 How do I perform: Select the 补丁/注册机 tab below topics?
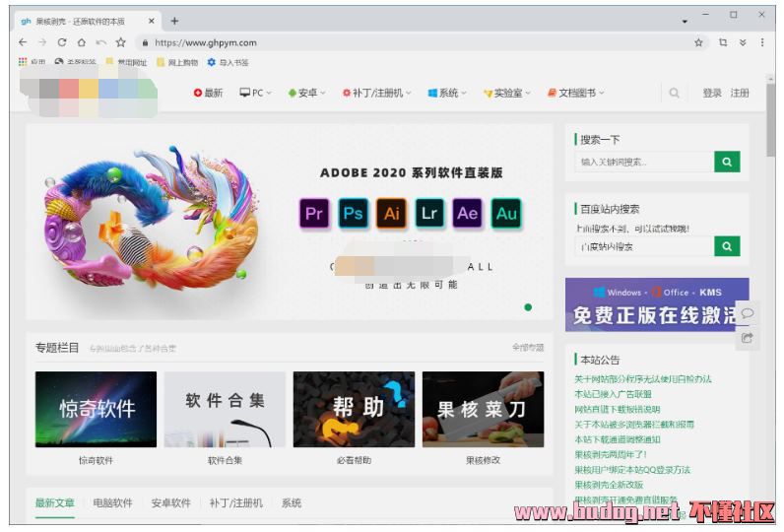click(x=236, y=503)
